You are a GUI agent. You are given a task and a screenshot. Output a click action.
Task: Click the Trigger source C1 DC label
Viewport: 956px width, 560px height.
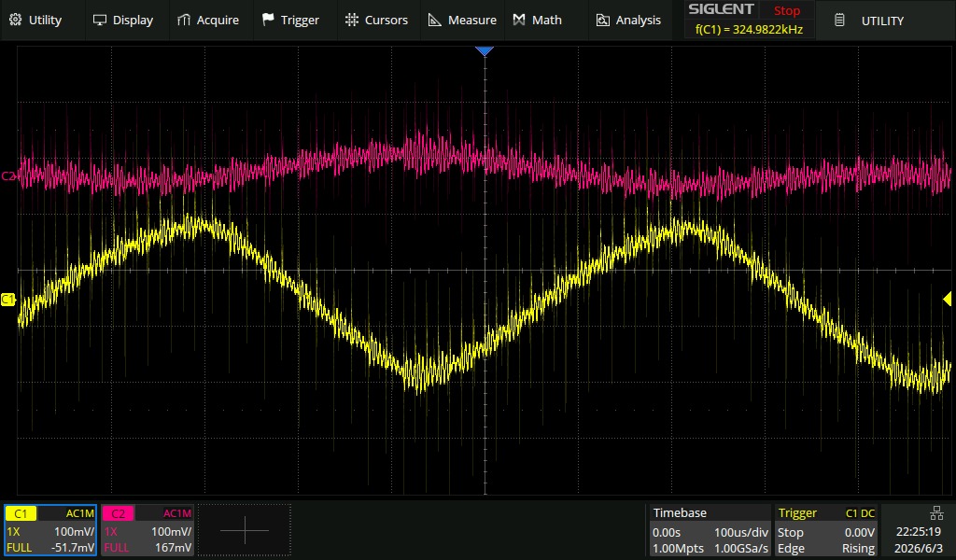pos(860,513)
